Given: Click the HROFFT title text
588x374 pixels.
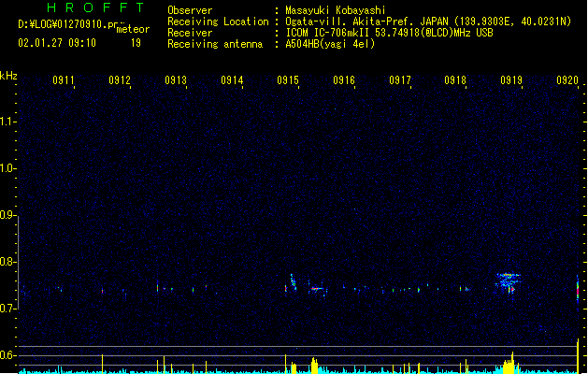Looking at the screenshot, I should tap(95, 7).
